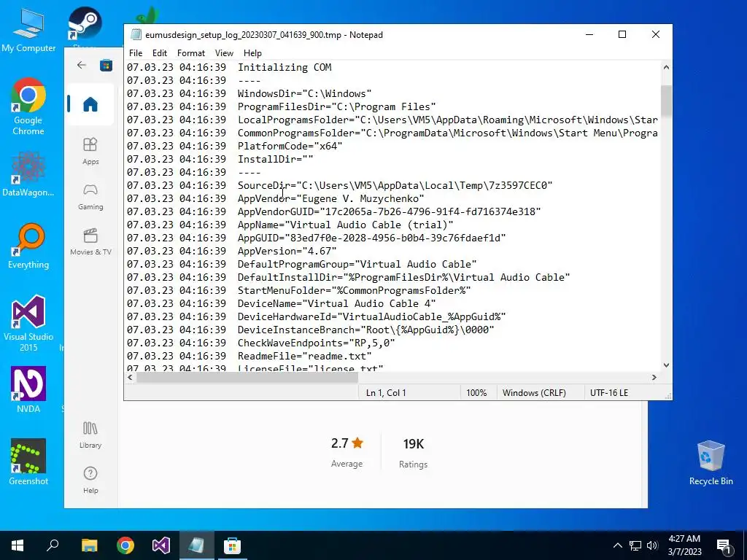Open Visual Studio 2015 desktop shortcut
The height and width of the screenshot is (560, 747).
point(28,323)
